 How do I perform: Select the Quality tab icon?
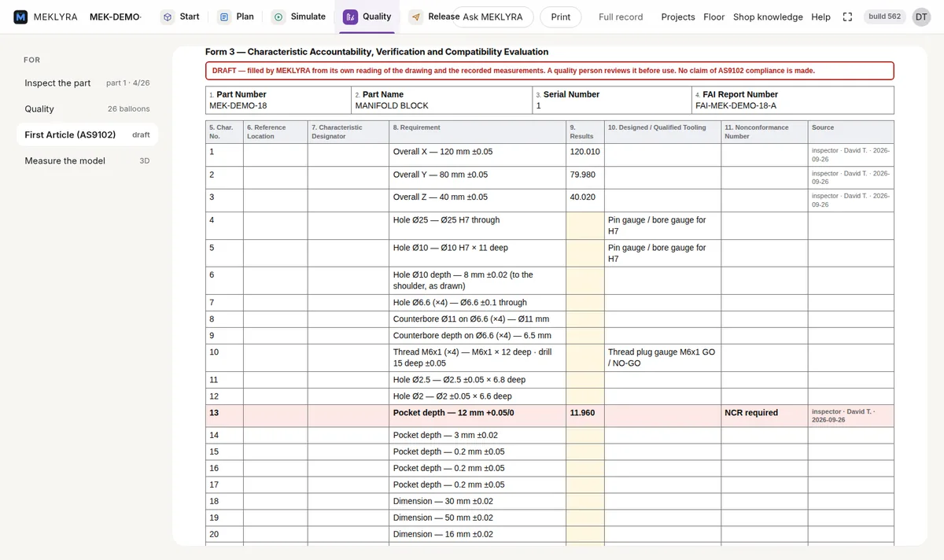click(350, 17)
